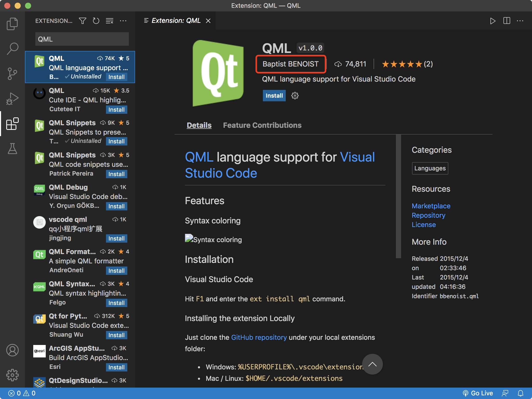Split the editor to the right
Viewport: 532px width, 399px height.
coord(507,21)
